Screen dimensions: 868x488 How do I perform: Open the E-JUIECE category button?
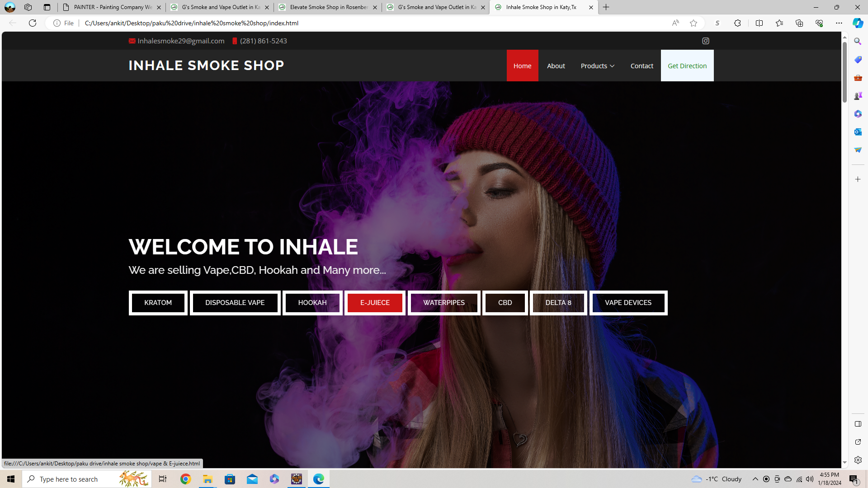(375, 303)
